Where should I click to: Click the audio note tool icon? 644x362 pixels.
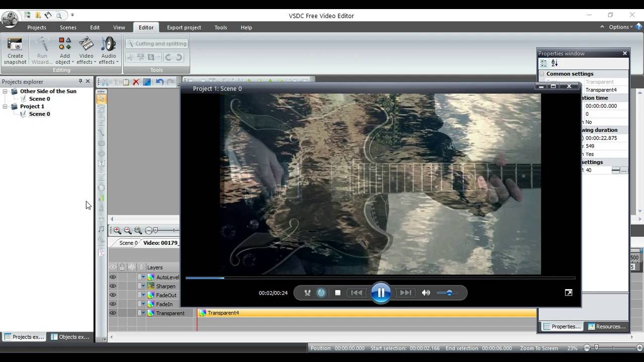pyautogui.click(x=101, y=229)
